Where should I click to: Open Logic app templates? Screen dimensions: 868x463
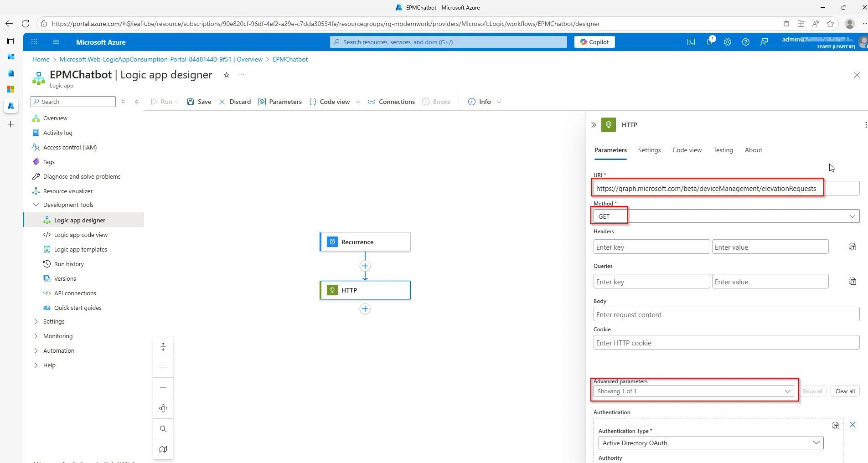(80, 249)
